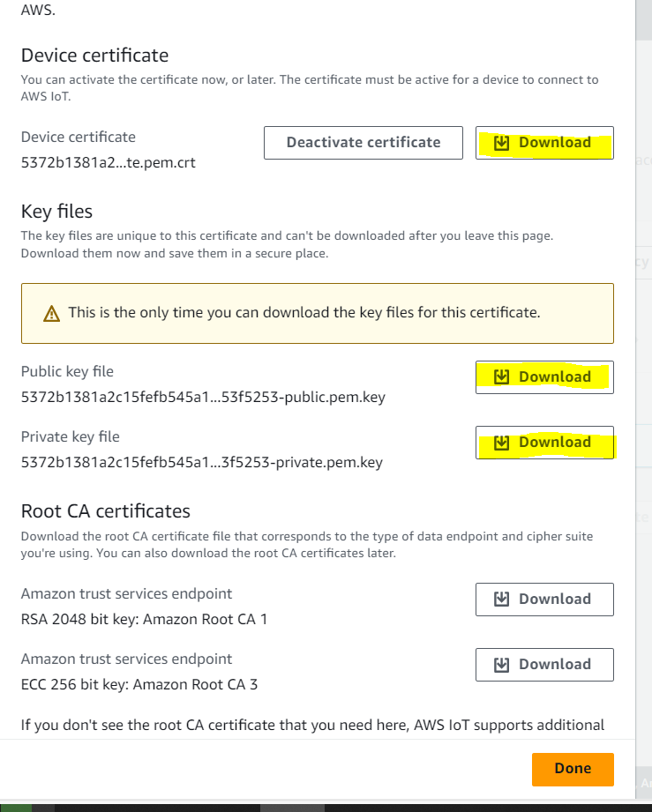This screenshot has width=652, height=812.
Task: Select text RSA 2048 bit key: Amazon Root CA 1
Action: click(x=144, y=619)
